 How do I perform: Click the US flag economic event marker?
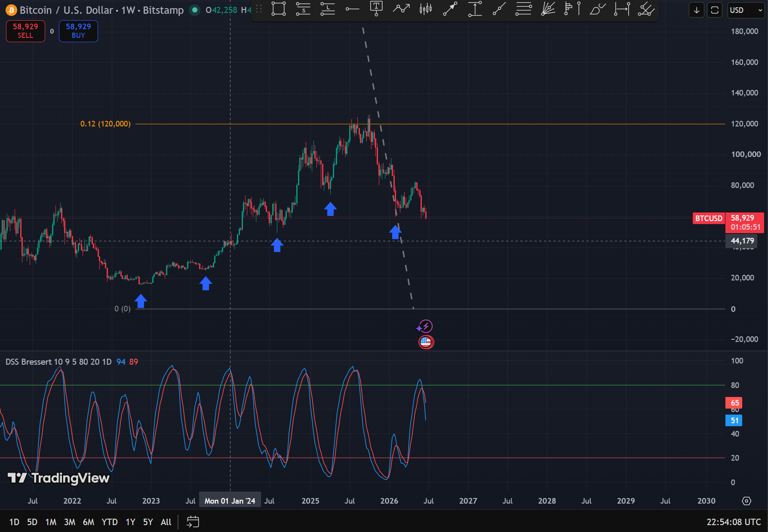426,342
